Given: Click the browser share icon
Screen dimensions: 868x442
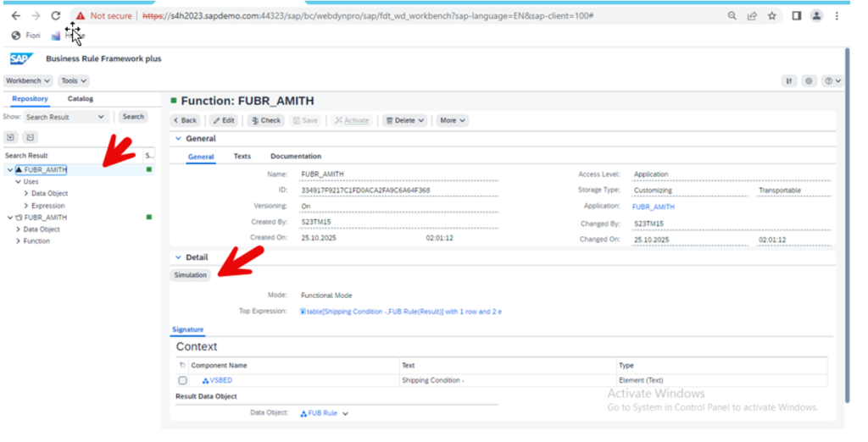Looking at the screenshot, I should [x=752, y=15].
